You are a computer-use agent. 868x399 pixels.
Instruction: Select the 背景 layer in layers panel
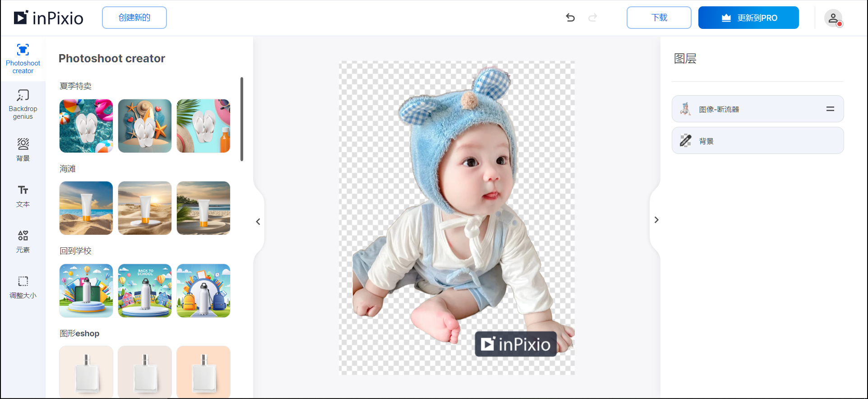coord(757,141)
